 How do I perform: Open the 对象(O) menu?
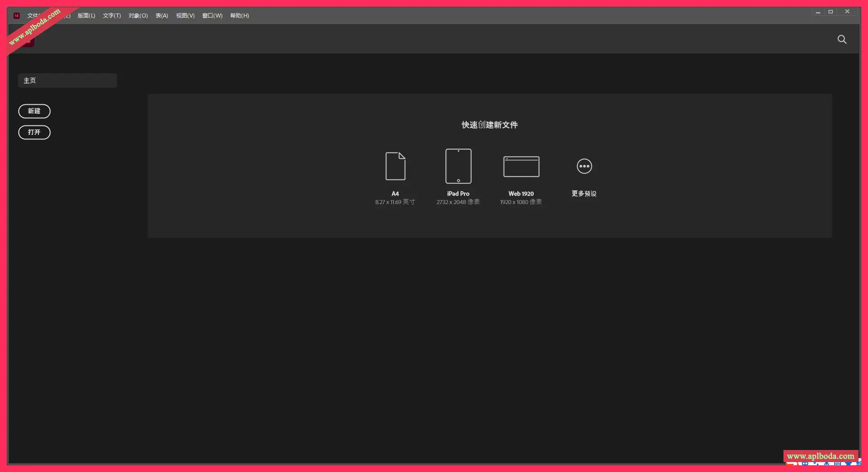tap(138, 16)
